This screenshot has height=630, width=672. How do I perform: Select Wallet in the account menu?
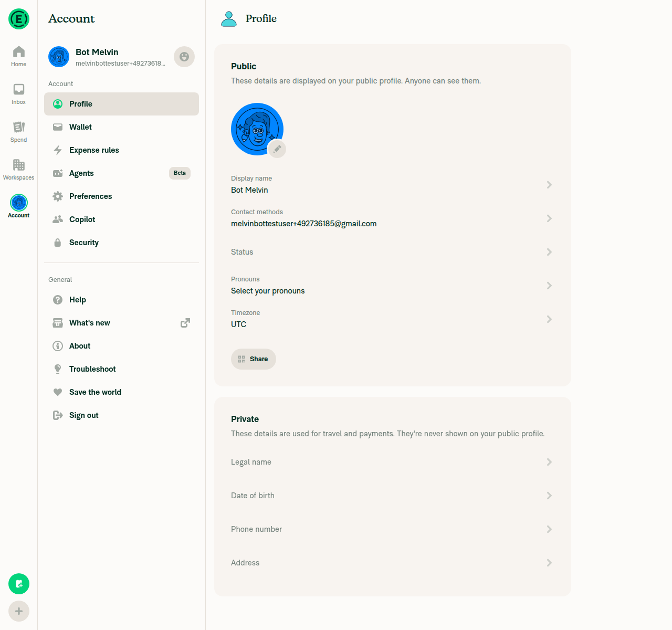[121, 127]
